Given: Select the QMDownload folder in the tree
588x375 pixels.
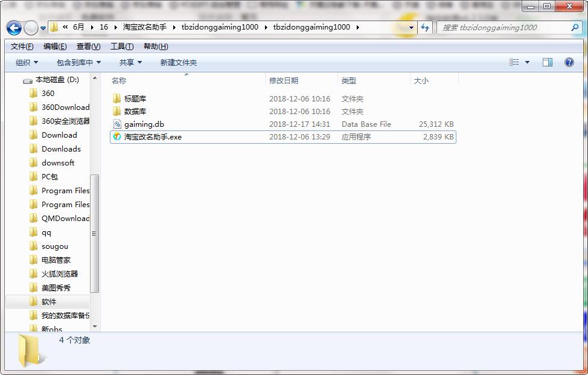Looking at the screenshot, I should coord(65,218).
